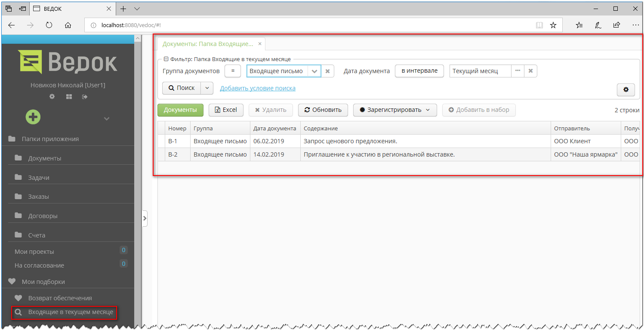Click the Добавить условие поиска link

[258, 88]
